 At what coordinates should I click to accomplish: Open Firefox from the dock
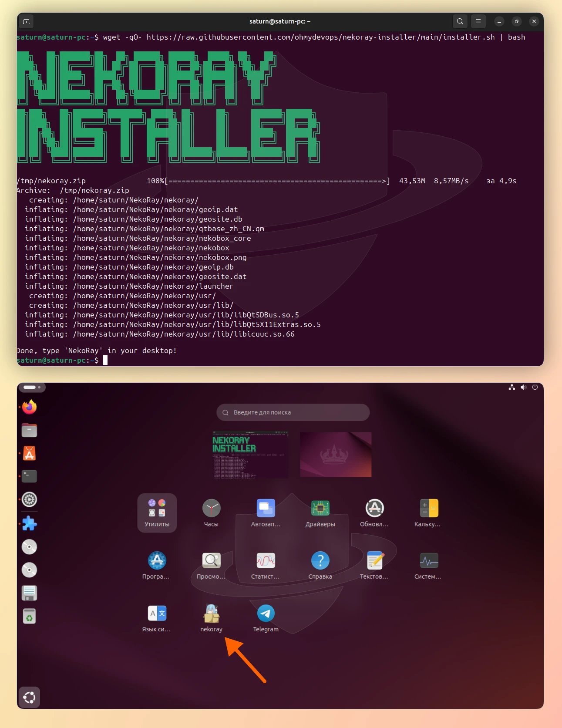click(29, 408)
